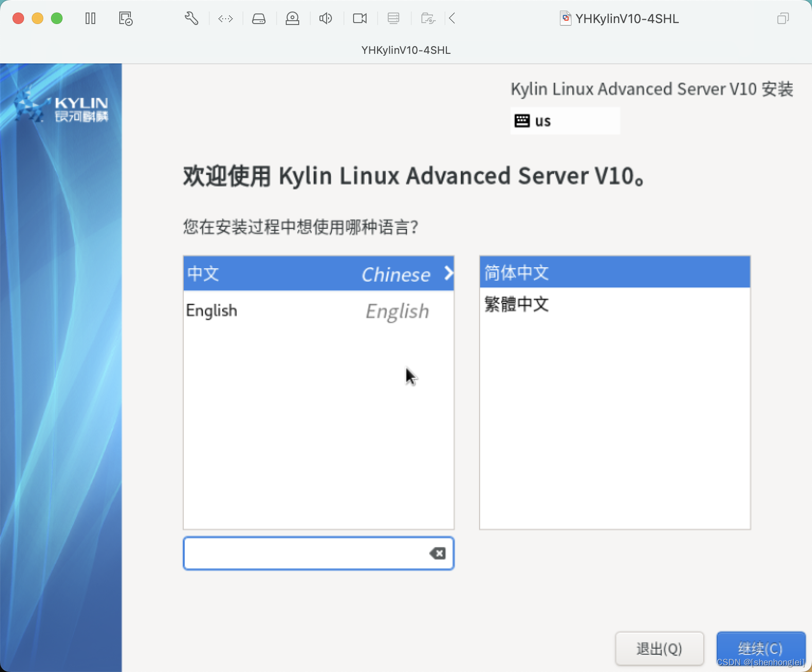Collapse toolbar with left chevron
The width and height of the screenshot is (812, 672).
coord(452,19)
